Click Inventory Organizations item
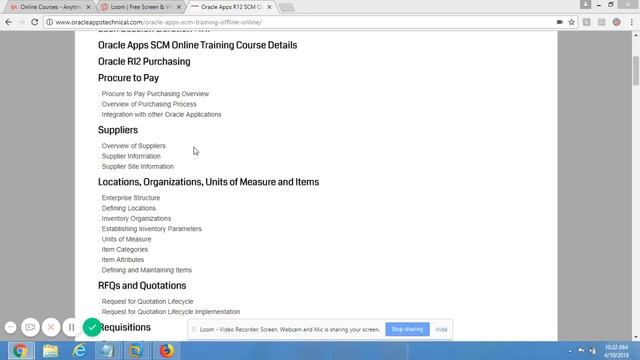 pyautogui.click(x=136, y=218)
